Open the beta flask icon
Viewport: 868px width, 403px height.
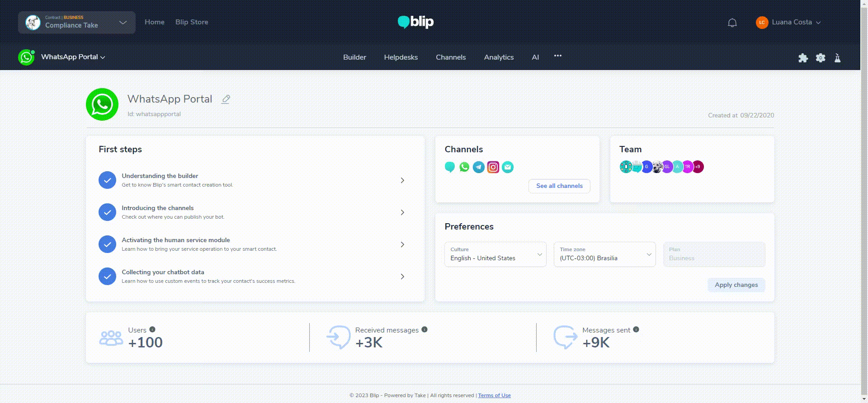click(x=837, y=58)
